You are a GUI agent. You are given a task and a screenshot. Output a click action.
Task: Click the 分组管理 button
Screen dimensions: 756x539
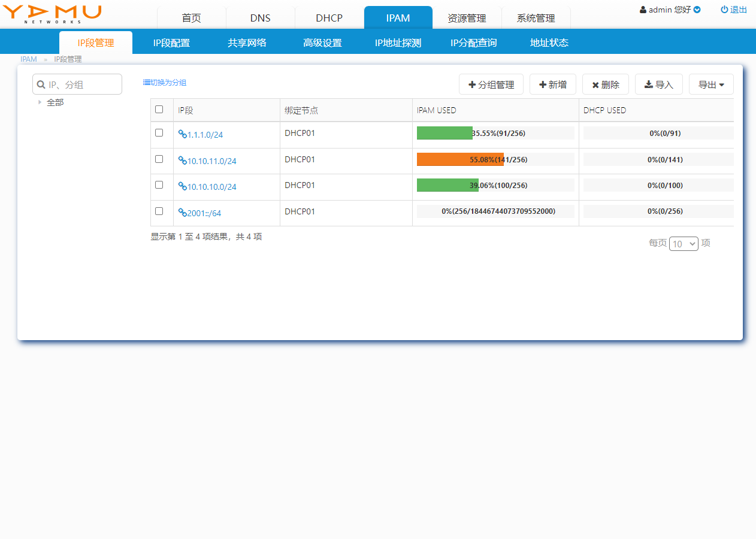pyautogui.click(x=491, y=84)
